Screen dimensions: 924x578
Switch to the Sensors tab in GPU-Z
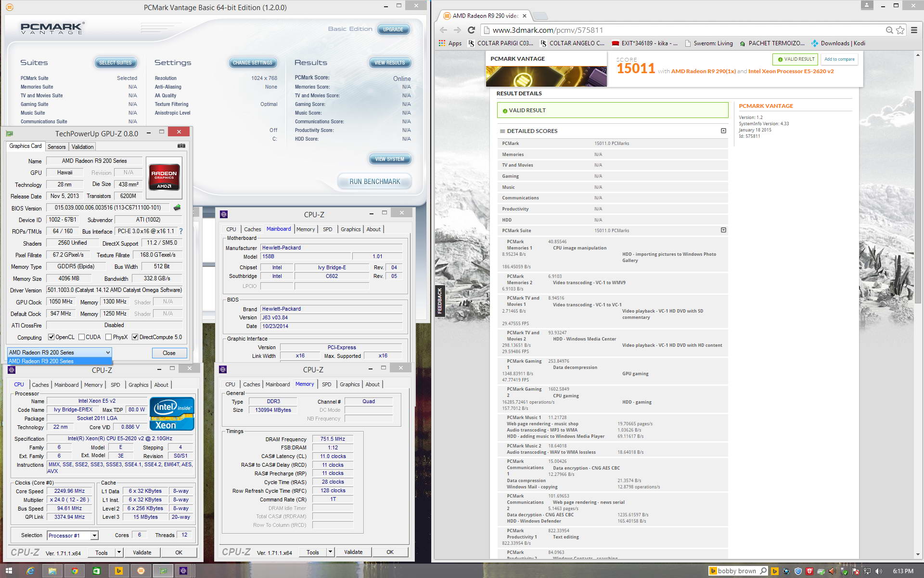pos(56,147)
